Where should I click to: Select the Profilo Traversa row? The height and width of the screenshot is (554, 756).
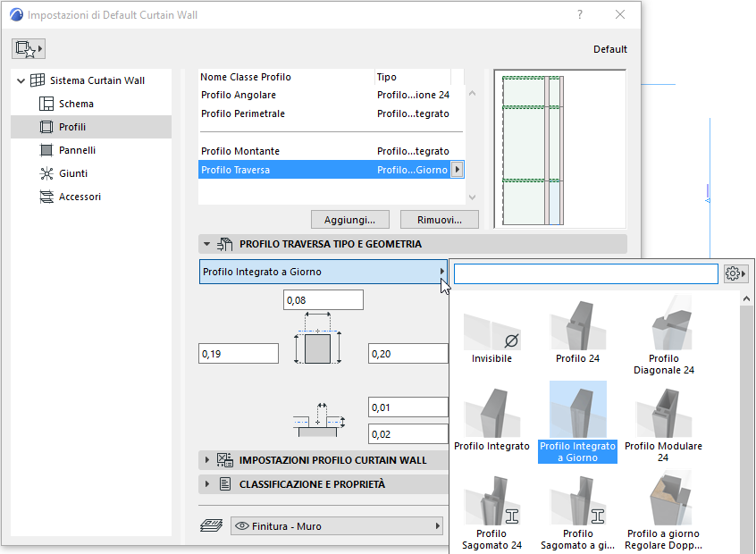[x=332, y=170]
